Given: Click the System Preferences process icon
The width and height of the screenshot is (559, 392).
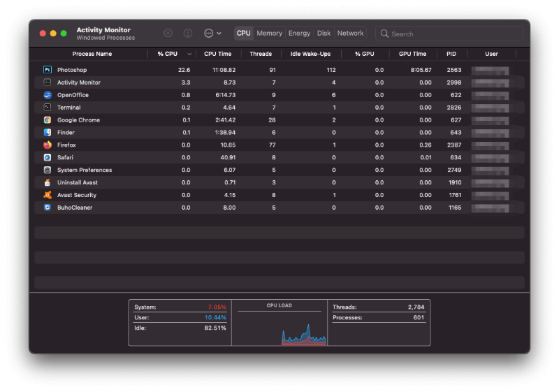Looking at the screenshot, I should (48, 170).
